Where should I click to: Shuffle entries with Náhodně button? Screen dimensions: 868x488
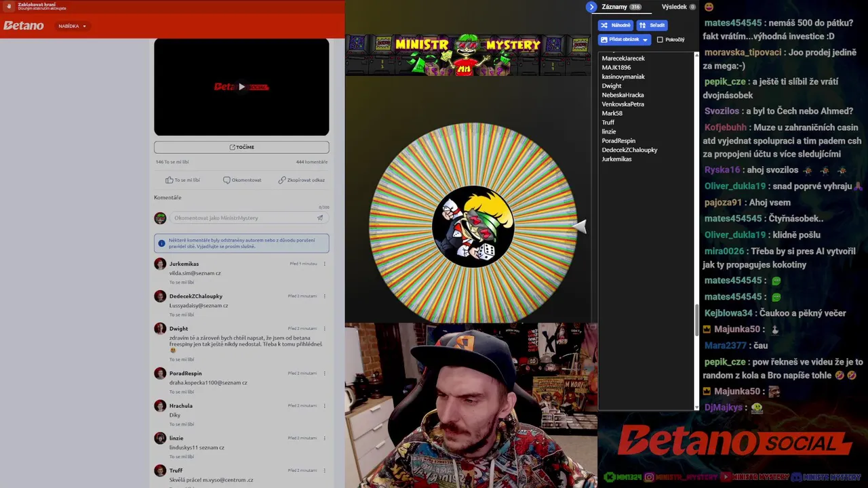point(616,25)
